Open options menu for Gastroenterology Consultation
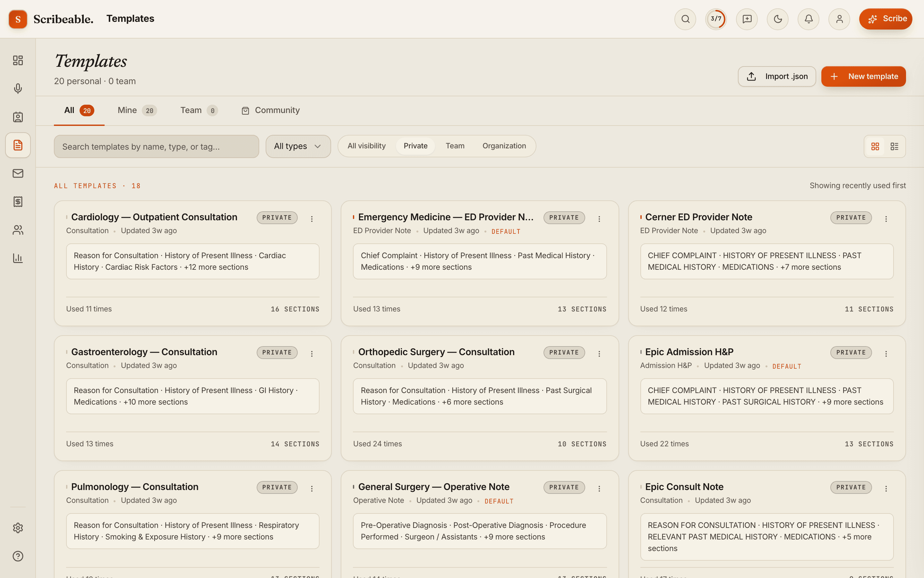The height and width of the screenshot is (578, 924). pos(312,354)
